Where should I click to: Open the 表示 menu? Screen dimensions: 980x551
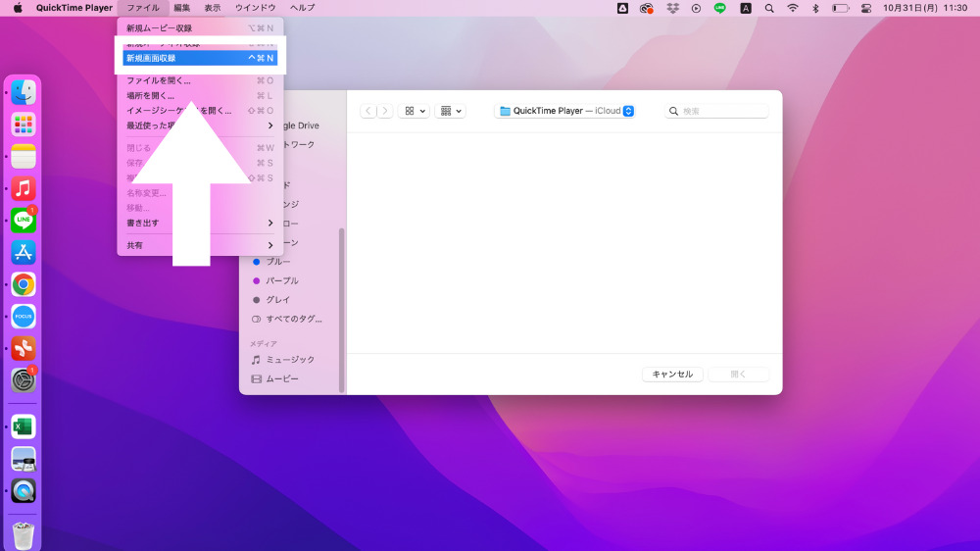click(x=213, y=8)
